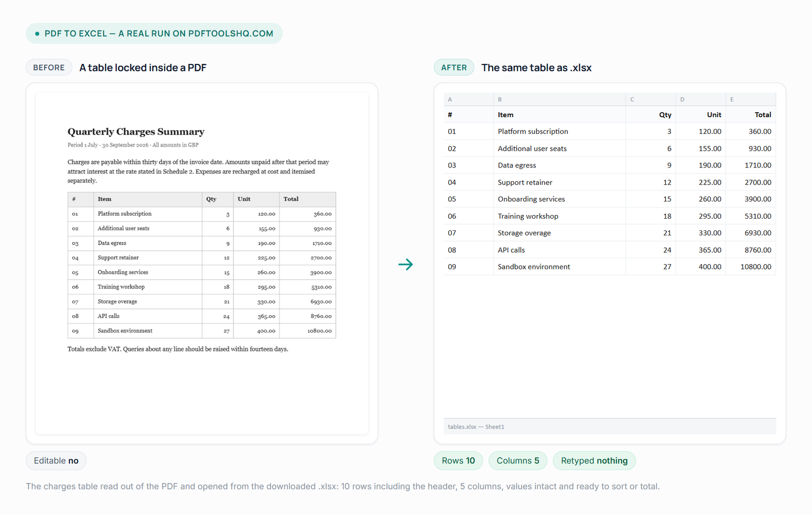
Task: Select the 'Columns 5' chip
Action: (x=518, y=461)
